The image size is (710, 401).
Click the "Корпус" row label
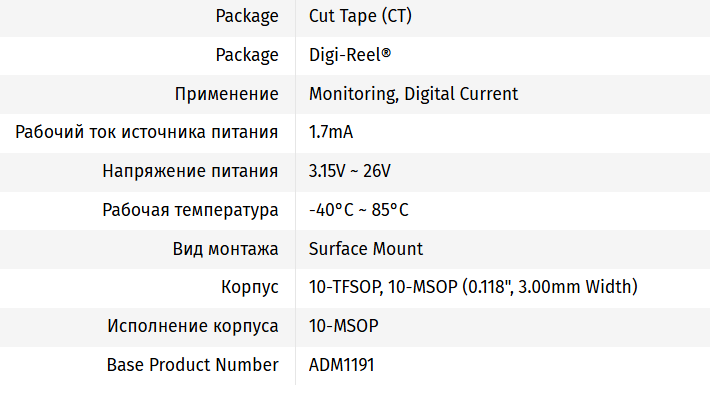[250, 288]
